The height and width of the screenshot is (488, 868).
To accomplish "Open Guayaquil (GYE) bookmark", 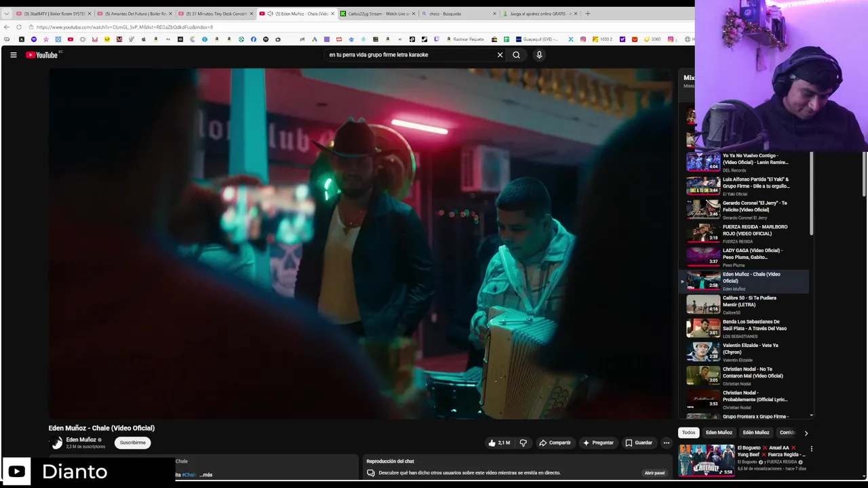I will pos(537,39).
